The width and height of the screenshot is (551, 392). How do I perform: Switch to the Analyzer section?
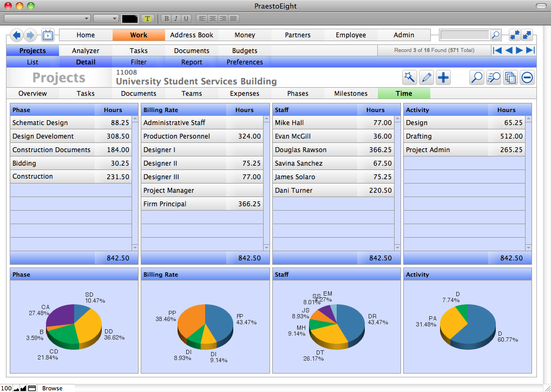86,51
